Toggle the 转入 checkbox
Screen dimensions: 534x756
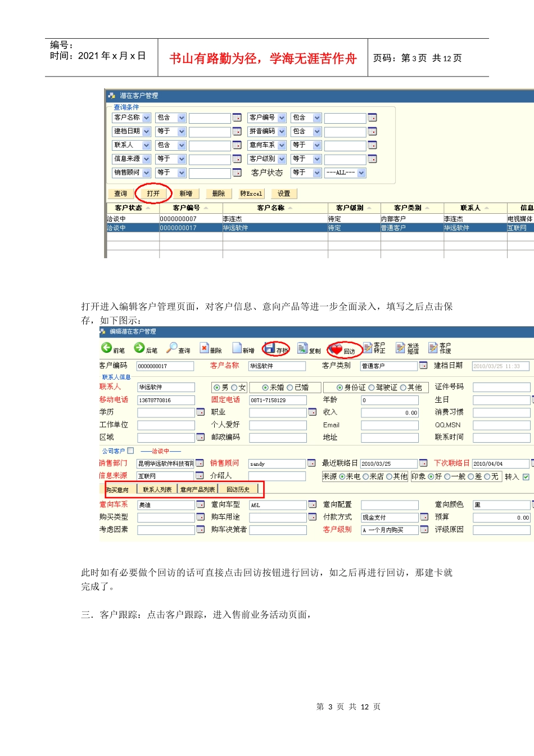(526, 476)
